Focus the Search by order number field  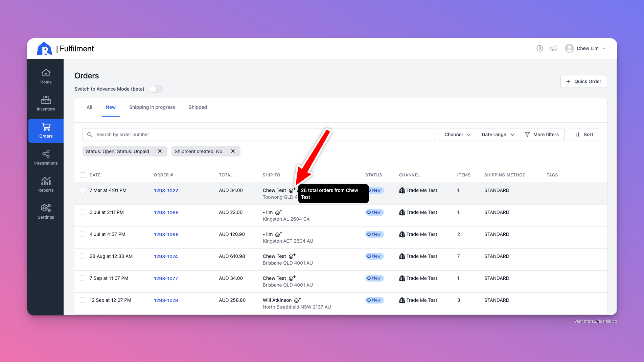pos(259,135)
